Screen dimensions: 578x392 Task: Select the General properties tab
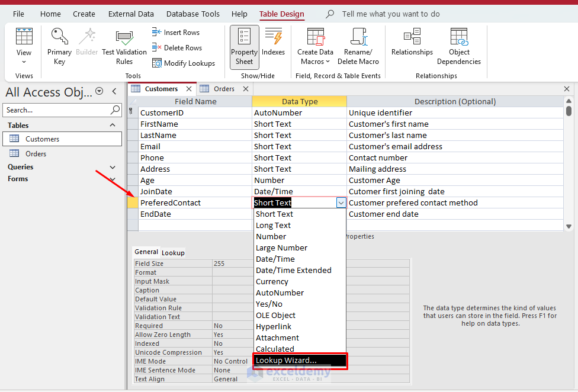pyautogui.click(x=146, y=252)
